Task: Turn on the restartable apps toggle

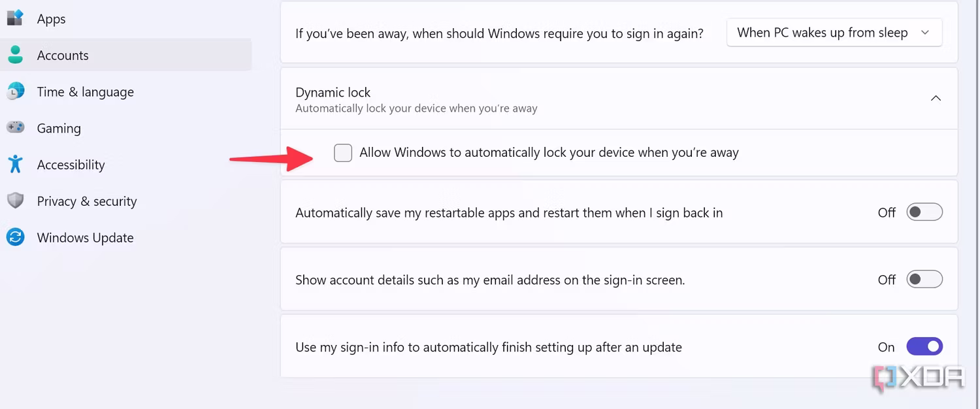Action: point(924,212)
